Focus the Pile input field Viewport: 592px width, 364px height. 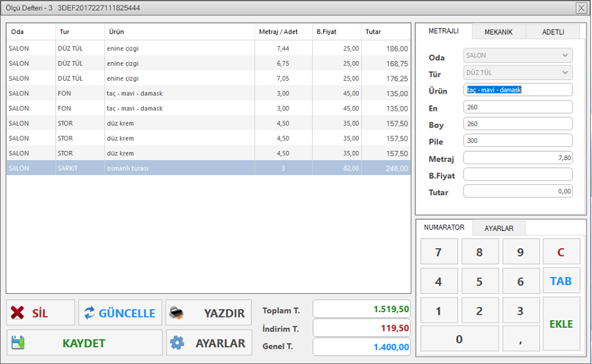click(x=517, y=140)
